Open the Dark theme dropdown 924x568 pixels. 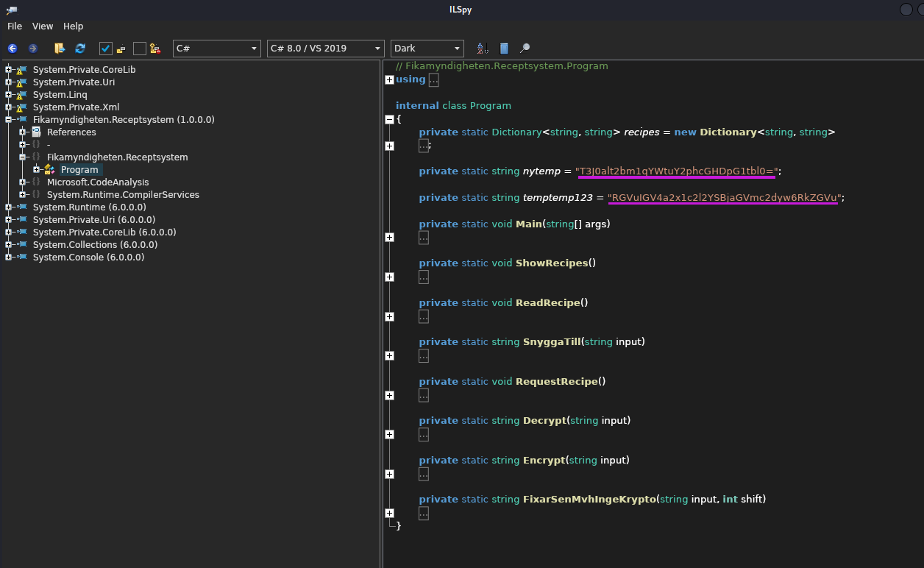tap(427, 49)
